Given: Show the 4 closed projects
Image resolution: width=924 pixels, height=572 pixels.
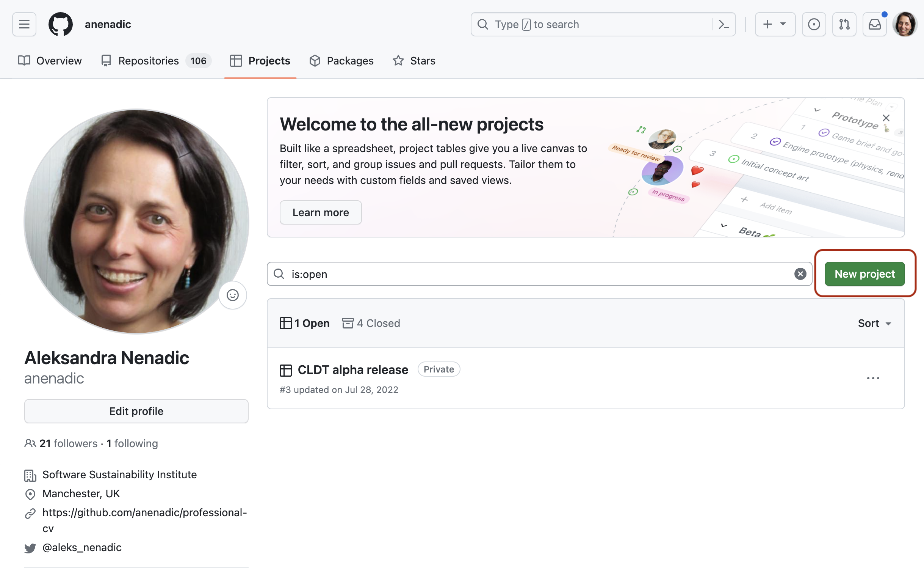Looking at the screenshot, I should (x=371, y=323).
